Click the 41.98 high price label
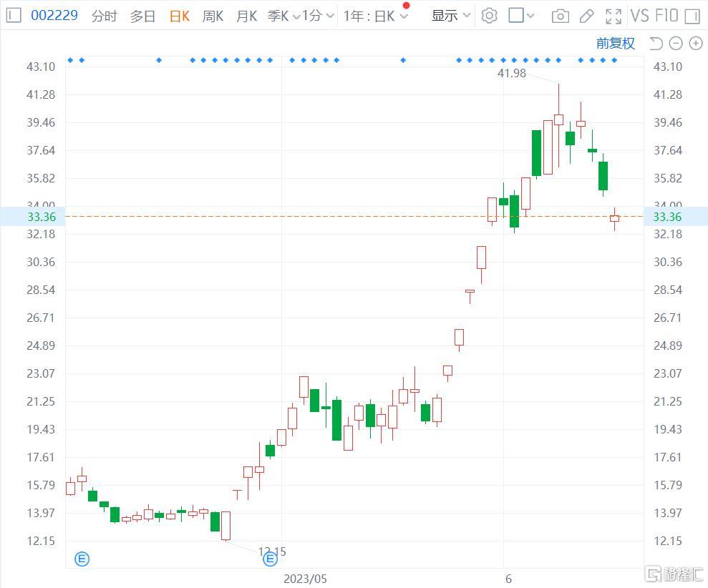The width and height of the screenshot is (708, 588). pyautogui.click(x=512, y=73)
